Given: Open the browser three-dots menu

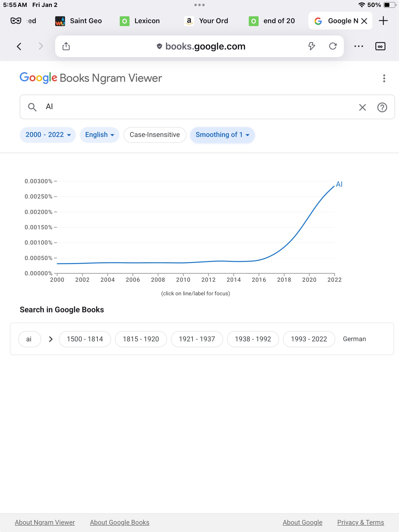Looking at the screenshot, I should (359, 46).
